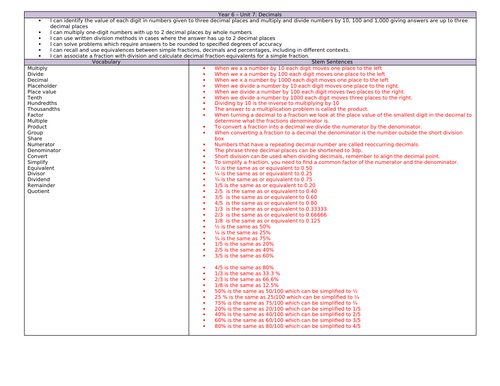Click objective 'I can solve problems which require answers'
The image size is (500, 386).
point(166,44)
